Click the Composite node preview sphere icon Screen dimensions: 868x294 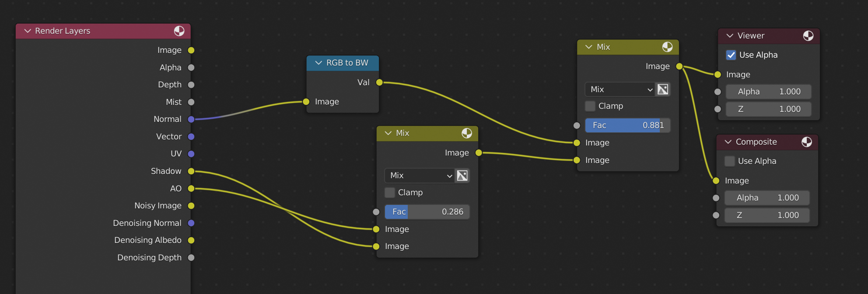click(x=806, y=142)
